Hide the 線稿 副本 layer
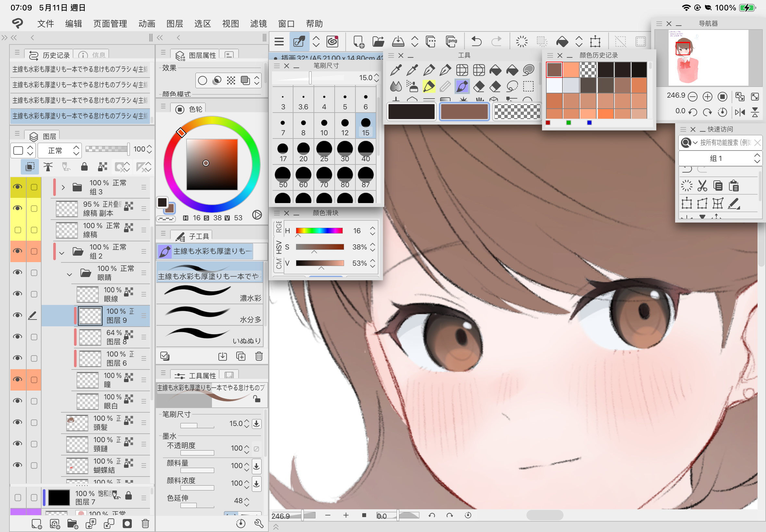This screenshot has height=532, width=766. (17, 208)
